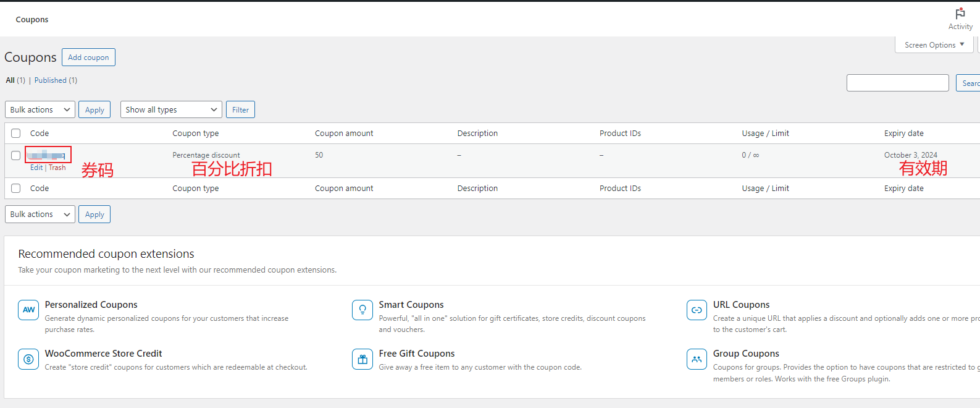The height and width of the screenshot is (408, 980).
Task: Open the bottom Bulk actions dropdown
Action: (x=40, y=215)
